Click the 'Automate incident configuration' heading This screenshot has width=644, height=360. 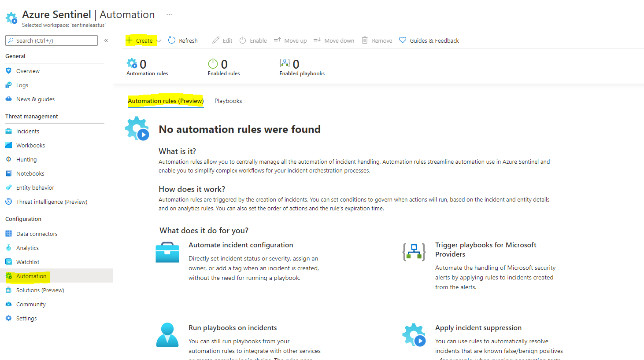coord(241,245)
